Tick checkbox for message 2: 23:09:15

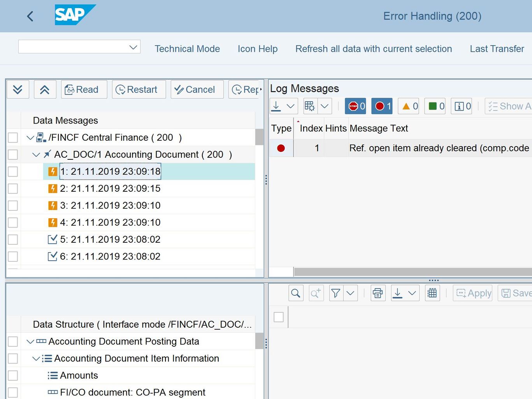point(13,189)
